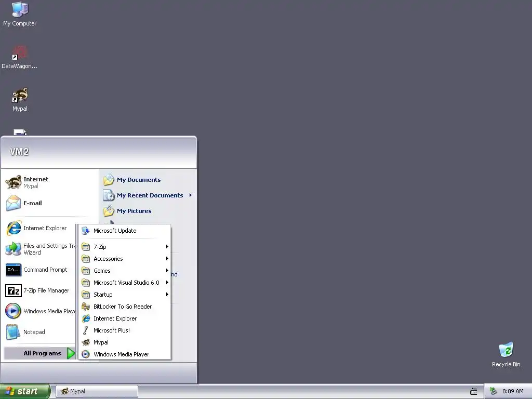The width and height of the screenshot is (532, 399).
Task: Click the Accessories folder icon
Action: [x=86, y=259]
